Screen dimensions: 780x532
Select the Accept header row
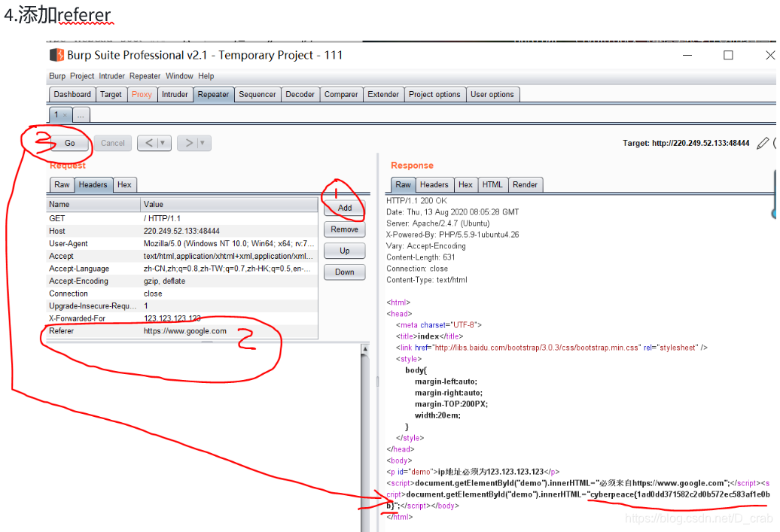coord(182,256)
